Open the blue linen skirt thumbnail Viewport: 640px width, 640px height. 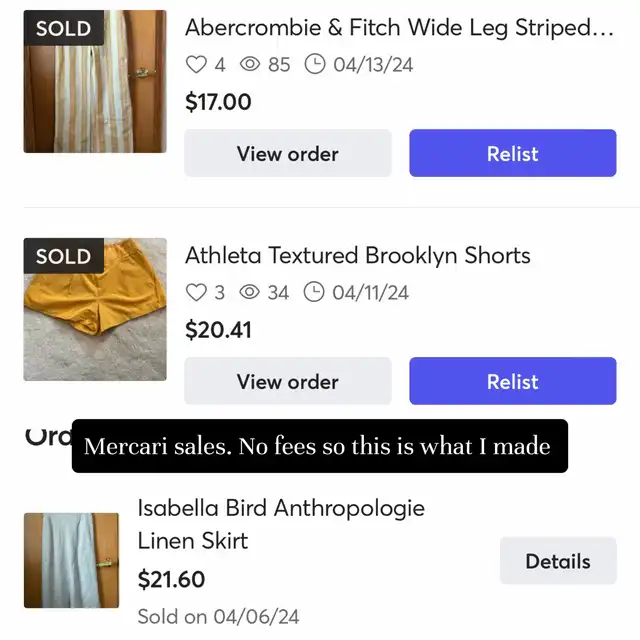(x=71, y=560)
